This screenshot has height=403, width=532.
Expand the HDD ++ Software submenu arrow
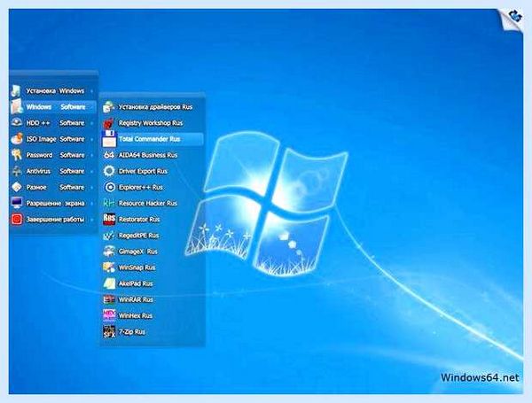(91, 123)
